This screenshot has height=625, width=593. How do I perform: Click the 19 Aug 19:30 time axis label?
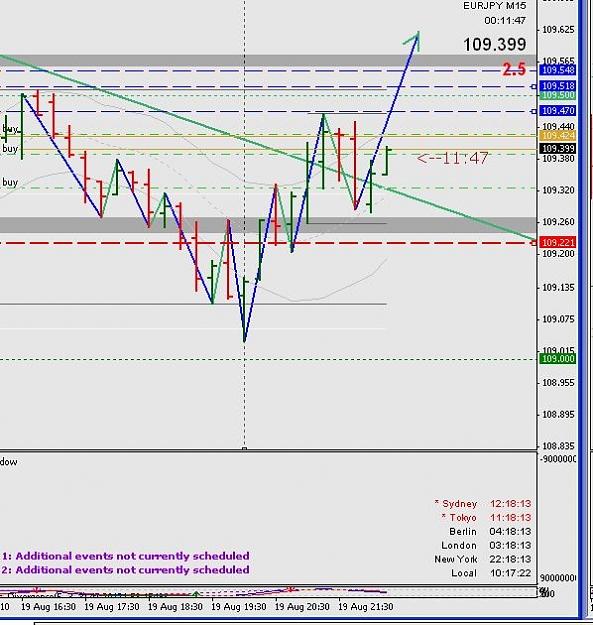coord(239,607)
